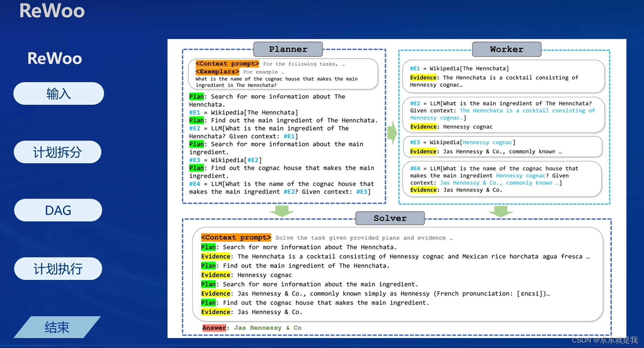
Task: Click 'Evidence: Jas Hennessy & Co., commonly known …' in Worker
Action: point(486,151)
